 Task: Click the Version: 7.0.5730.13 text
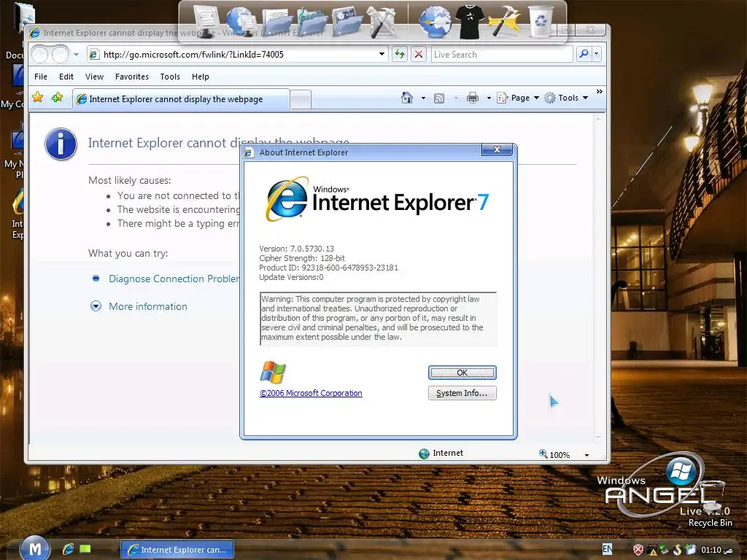coord(296,249)
